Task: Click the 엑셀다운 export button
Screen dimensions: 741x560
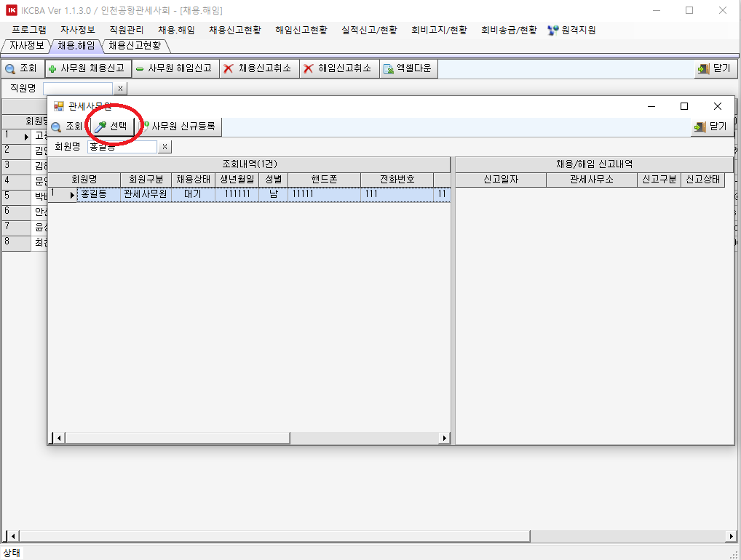Action: [408, 68]
